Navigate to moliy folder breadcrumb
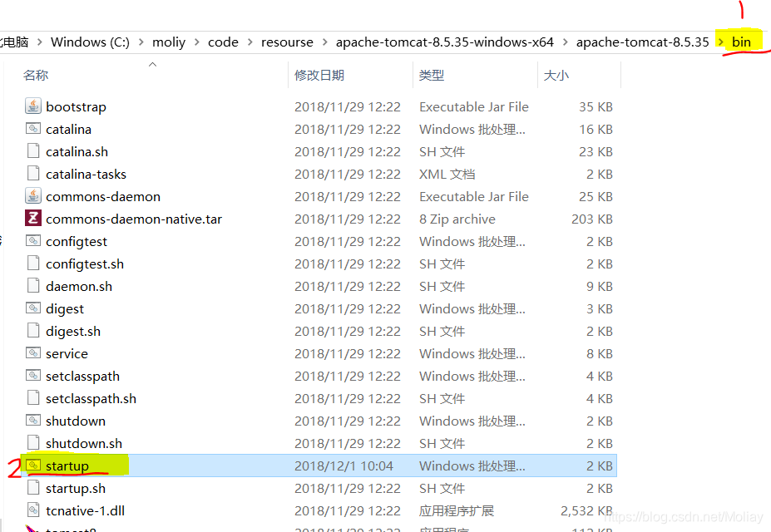 [x=169, y=42]
